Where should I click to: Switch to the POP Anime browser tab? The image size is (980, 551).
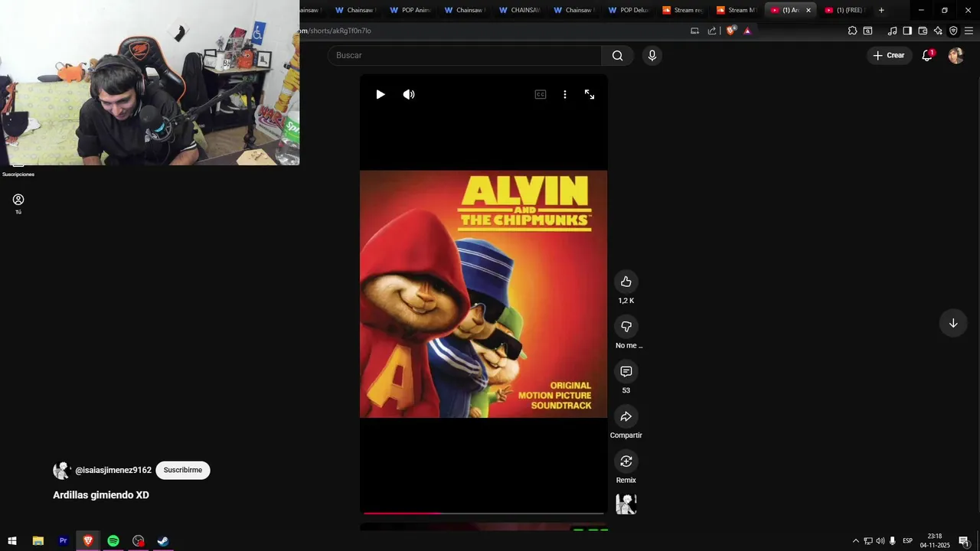(x=410, y=10)
